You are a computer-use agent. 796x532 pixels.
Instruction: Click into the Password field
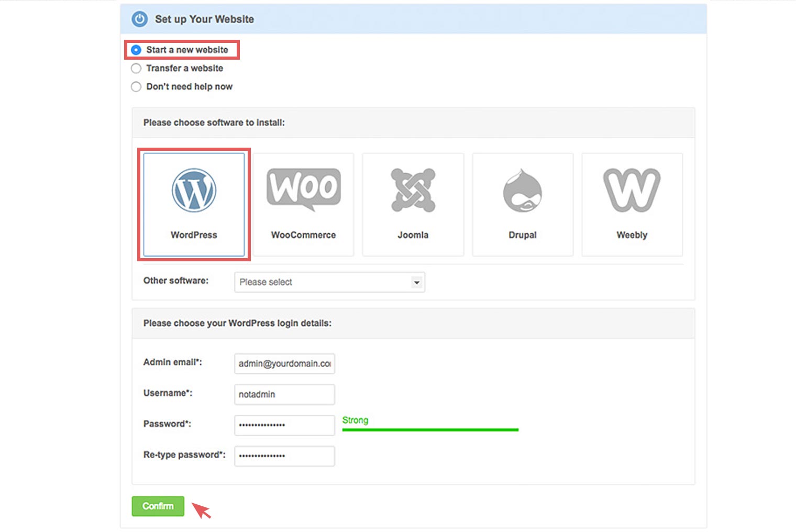[284, 425]
